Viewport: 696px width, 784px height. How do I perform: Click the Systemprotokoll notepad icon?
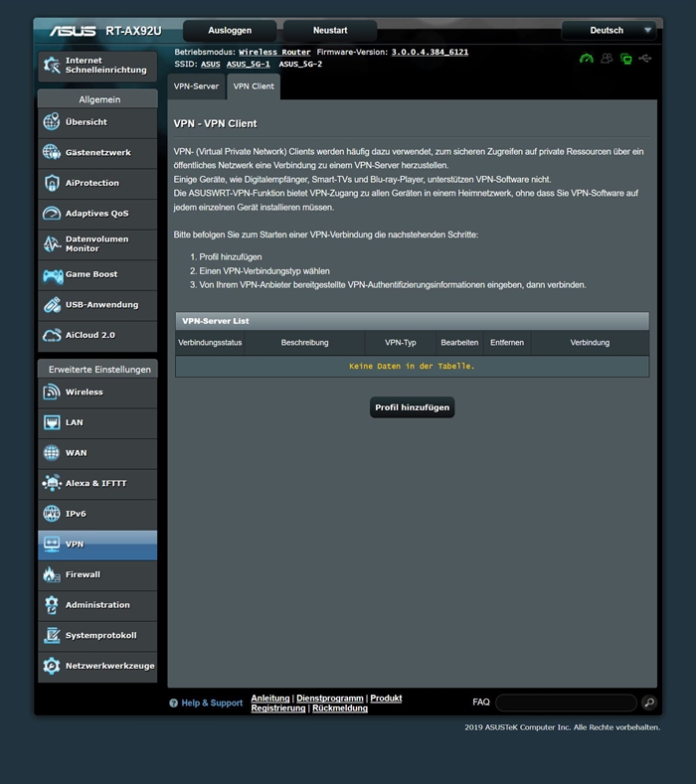[x=52, y=635]
